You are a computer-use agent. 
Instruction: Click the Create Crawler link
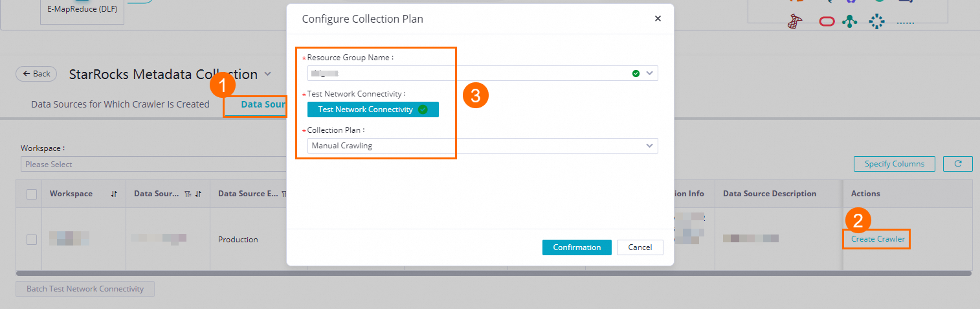[878, 239]
